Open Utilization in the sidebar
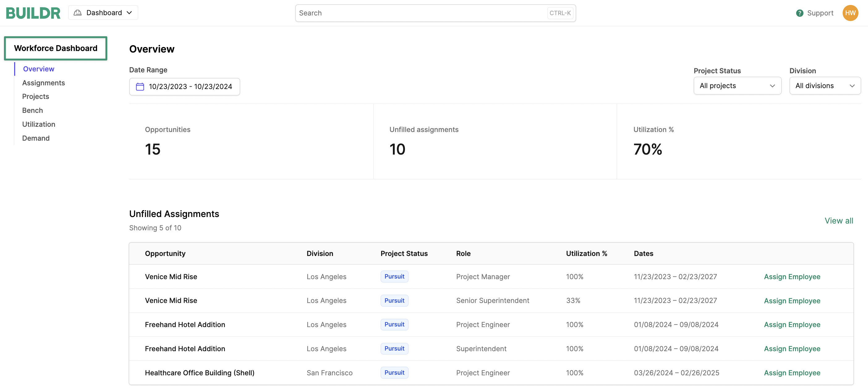Screen dimensions: 868x392 [38, 124]
